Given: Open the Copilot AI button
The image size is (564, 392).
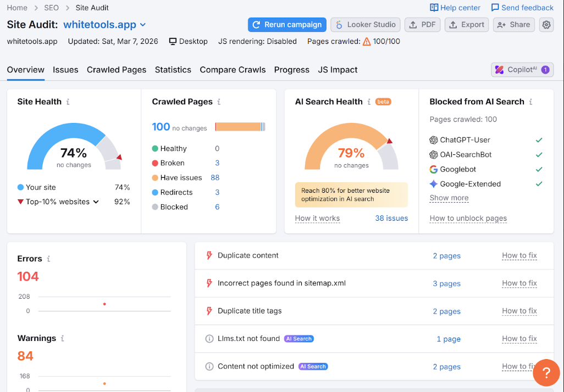Looking at the screenshot, I should (x=522, y=70).
